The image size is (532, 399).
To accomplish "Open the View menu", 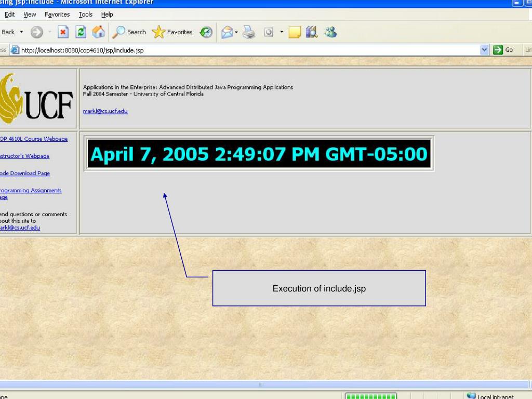I will pyautogui.click(x=30, y=14).
